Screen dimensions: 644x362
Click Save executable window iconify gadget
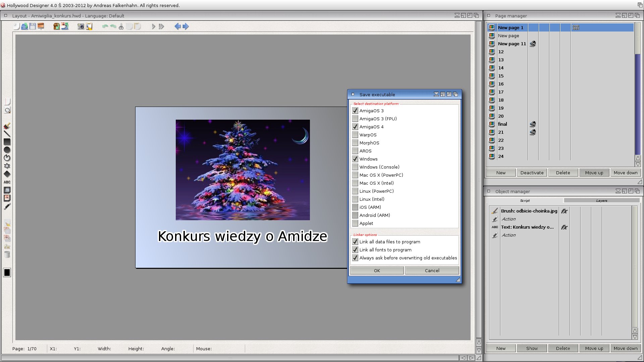436,94
